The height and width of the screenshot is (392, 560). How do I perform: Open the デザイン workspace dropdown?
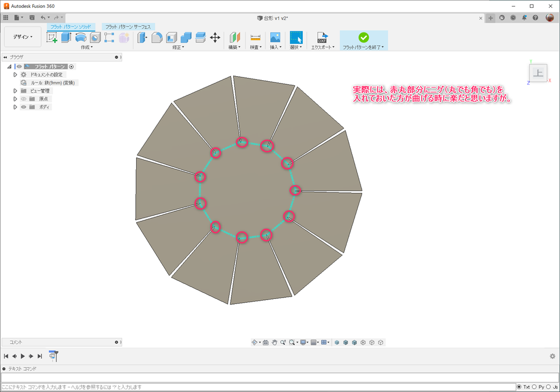click(23, 37)
